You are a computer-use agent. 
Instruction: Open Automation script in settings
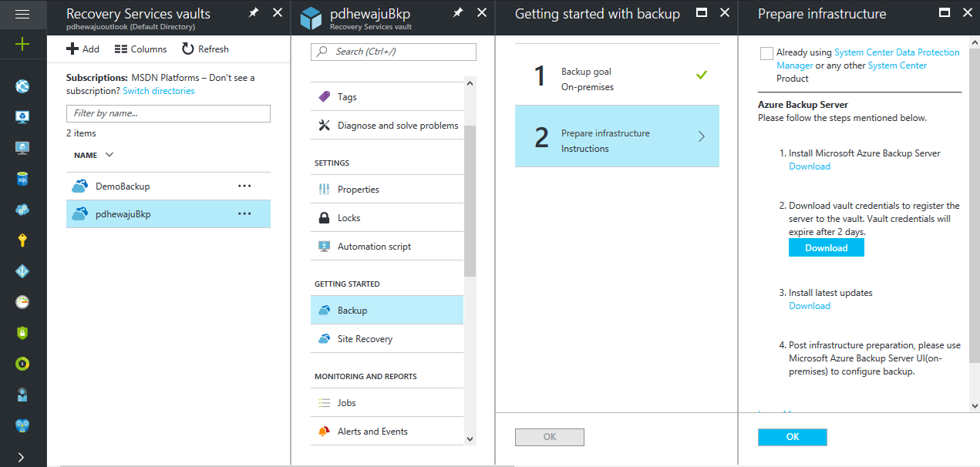pos(374,247)
